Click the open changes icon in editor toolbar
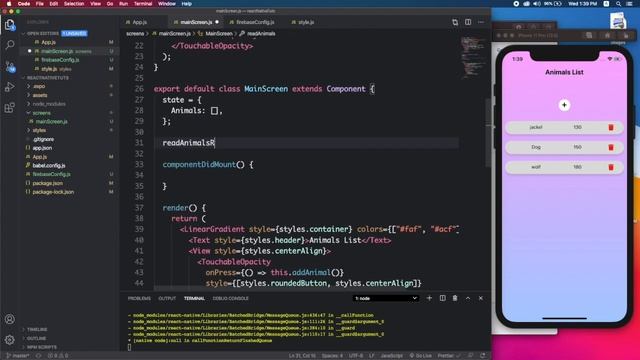Viewport: 640px width, 360px height. 455,22
